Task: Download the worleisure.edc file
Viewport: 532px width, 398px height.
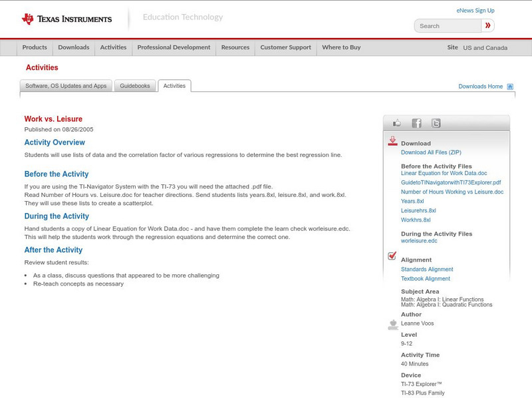Action: (419, 241)
